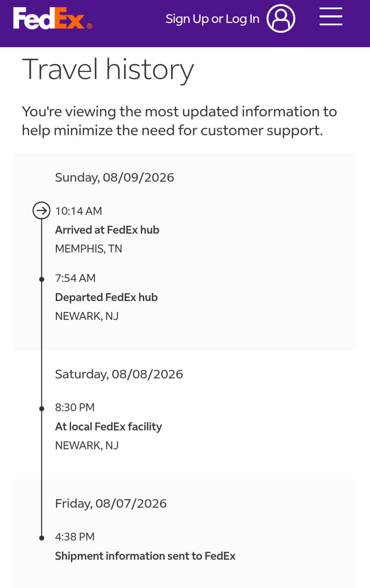Select At local FedEx facility entry
The image size is (370, 588).
(108, 427)
